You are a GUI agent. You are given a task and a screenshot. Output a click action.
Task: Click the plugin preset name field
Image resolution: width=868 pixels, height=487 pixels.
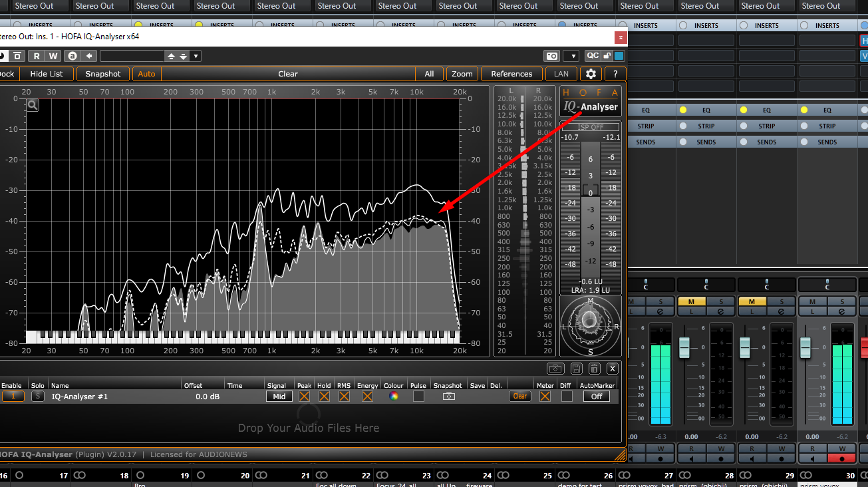[x=132, y=56]
